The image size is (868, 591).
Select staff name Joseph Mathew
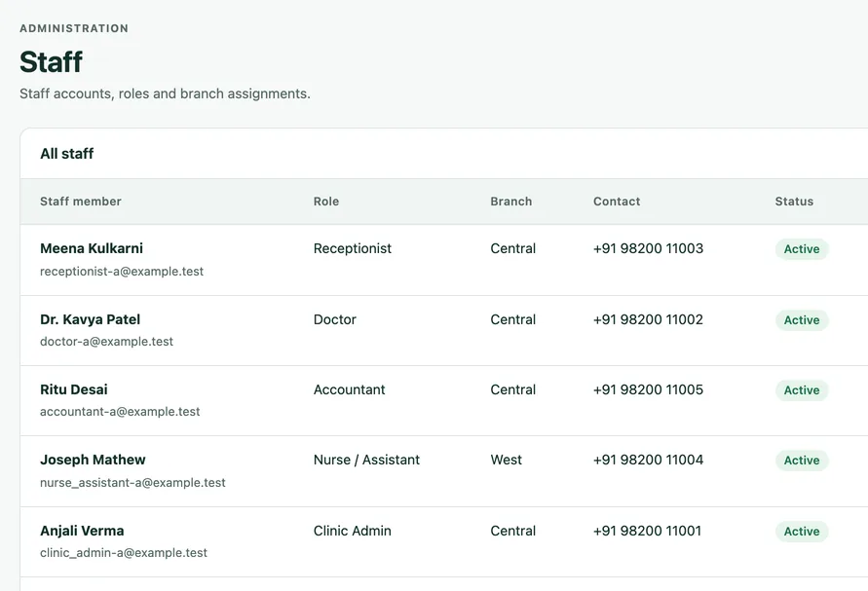click(x=93, y=460)
